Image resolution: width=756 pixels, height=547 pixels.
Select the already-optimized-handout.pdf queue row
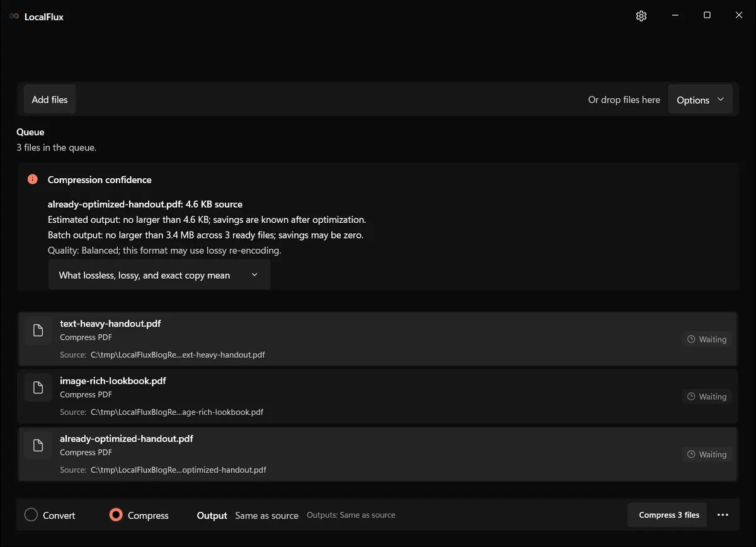tap(377, 454)
